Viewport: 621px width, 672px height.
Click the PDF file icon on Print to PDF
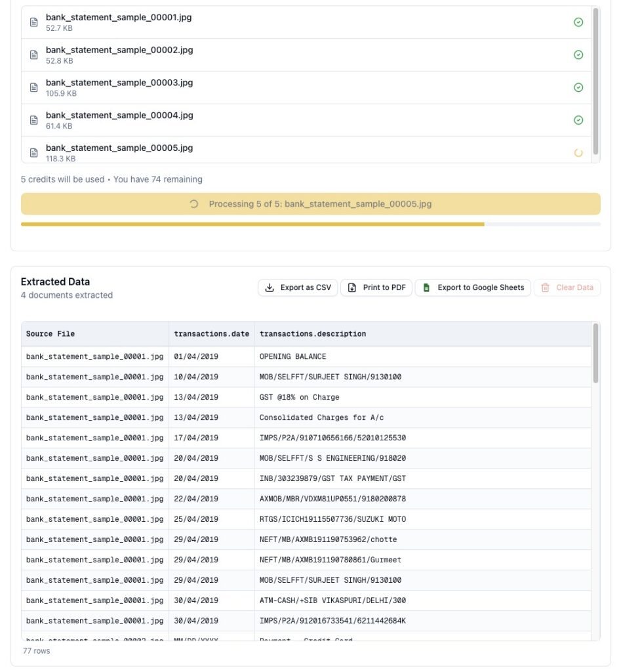tap(352, 287)
